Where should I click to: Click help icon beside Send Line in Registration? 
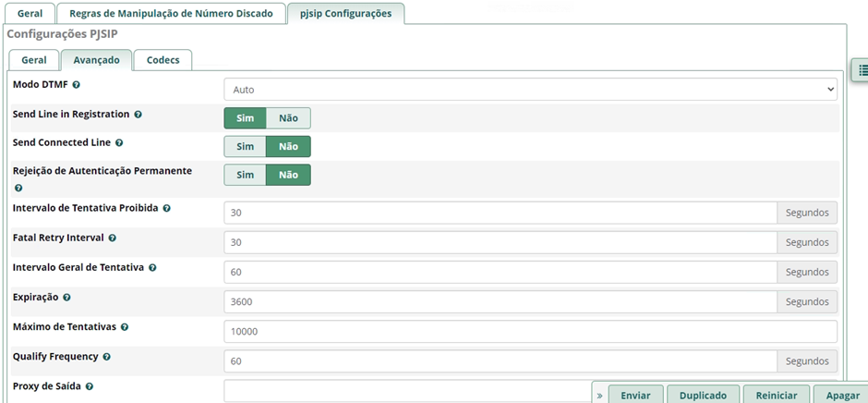pyautogui.click(x=138, y=115)
